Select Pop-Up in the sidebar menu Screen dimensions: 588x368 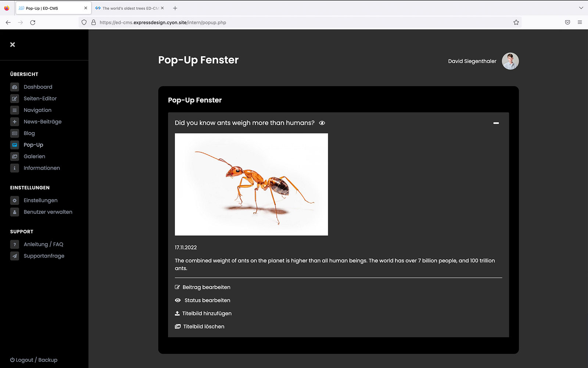coord(33,145)
